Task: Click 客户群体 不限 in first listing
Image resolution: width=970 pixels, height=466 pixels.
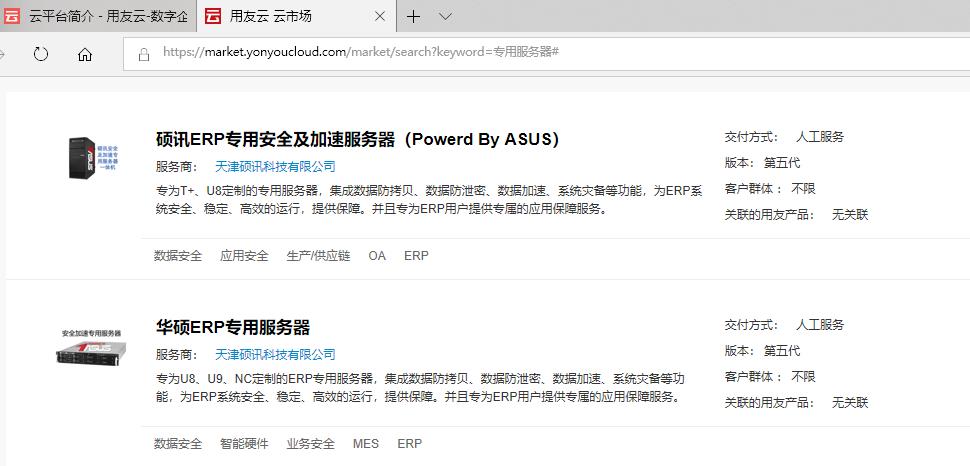Action: coord(770,189)
